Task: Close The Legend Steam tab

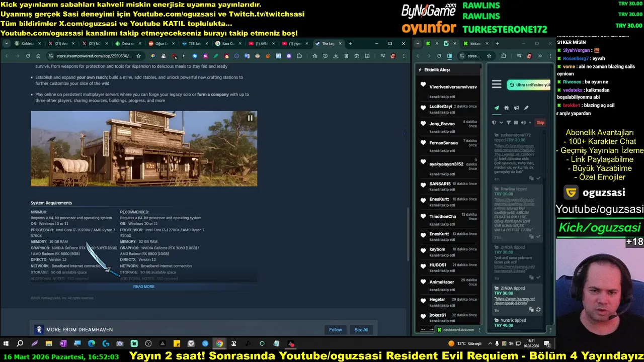Action: 340,44
